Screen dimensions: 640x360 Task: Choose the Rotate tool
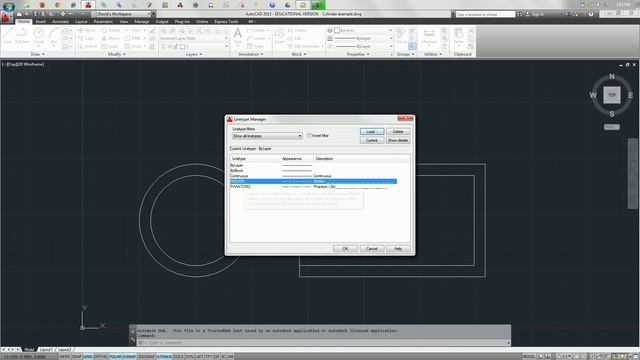tap(111, 30)
